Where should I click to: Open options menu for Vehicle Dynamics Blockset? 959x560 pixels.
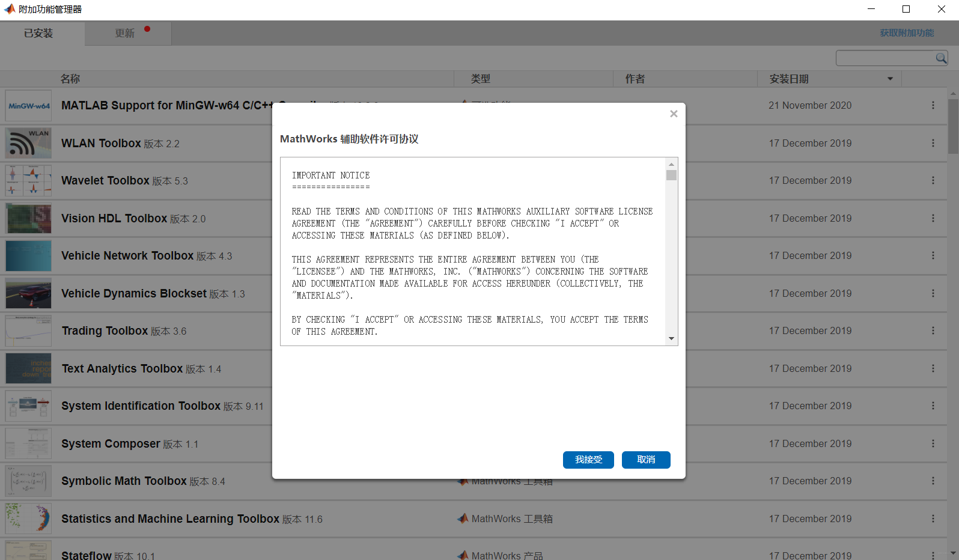[x=933, y=293]
